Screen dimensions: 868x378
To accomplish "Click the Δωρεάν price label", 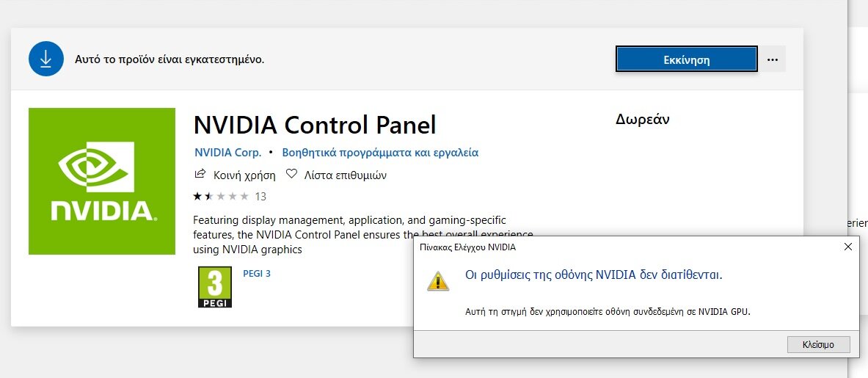I will pyautogui.click(x=643, y=119).
